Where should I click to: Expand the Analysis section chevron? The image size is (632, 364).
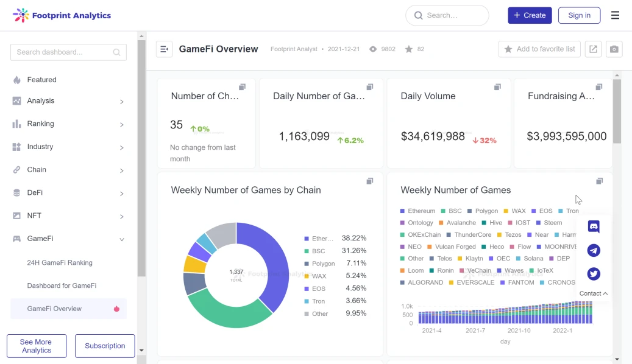point(122,102)
